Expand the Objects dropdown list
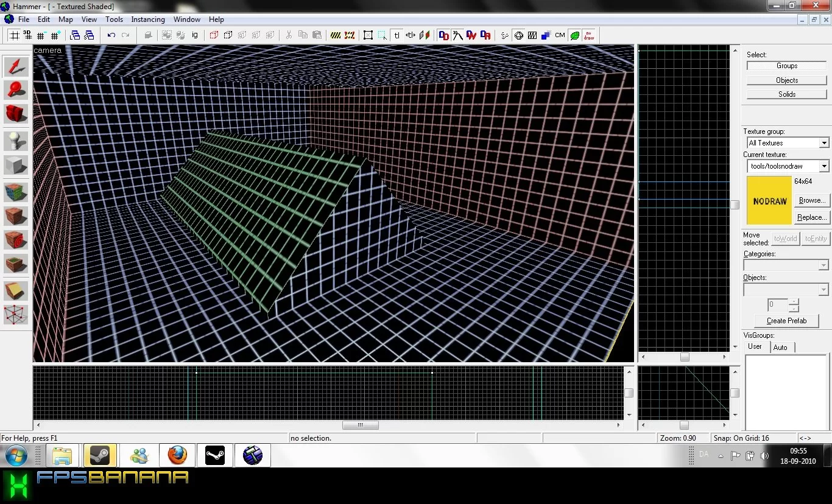Image resolution: width=832 pixels, height=504 pixels. (786, 290)
